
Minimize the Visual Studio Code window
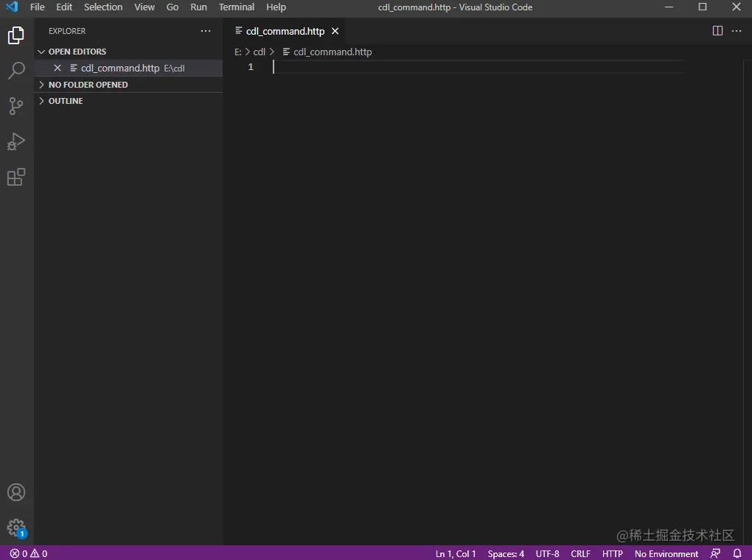[669, 7]
